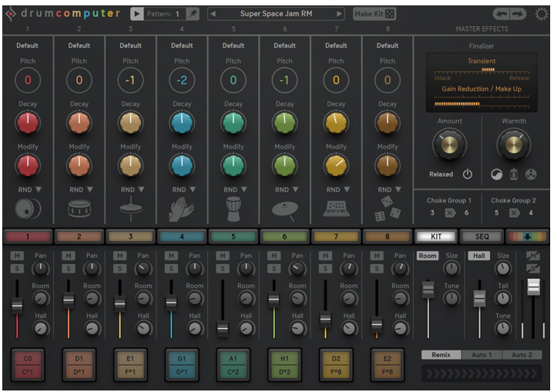This screenshot has width=554, height=392.
Task: Click the djembe drum icon on channel 5
Action: tap(233, 209)
